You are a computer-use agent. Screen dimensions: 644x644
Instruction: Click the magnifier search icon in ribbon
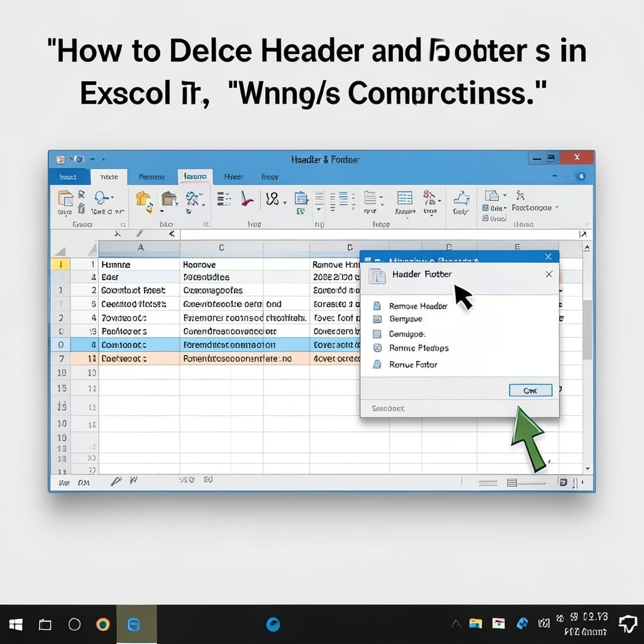[100, 198]
